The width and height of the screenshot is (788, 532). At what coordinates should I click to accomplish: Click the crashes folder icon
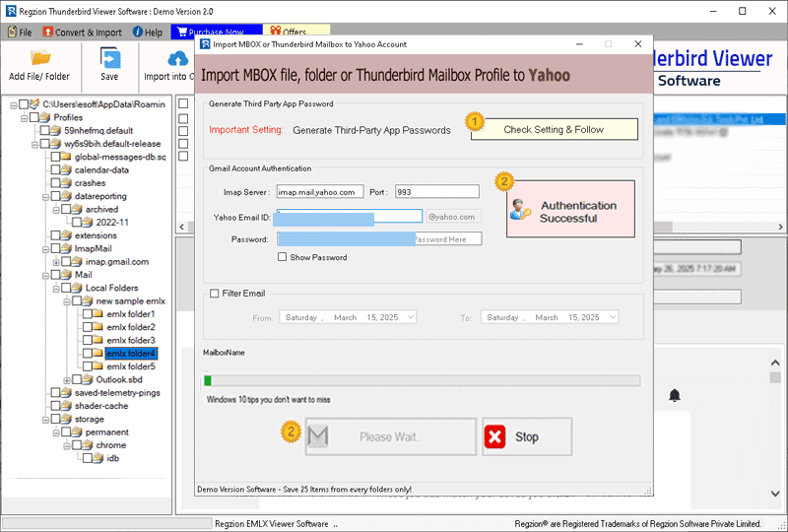tap(66, 182)
